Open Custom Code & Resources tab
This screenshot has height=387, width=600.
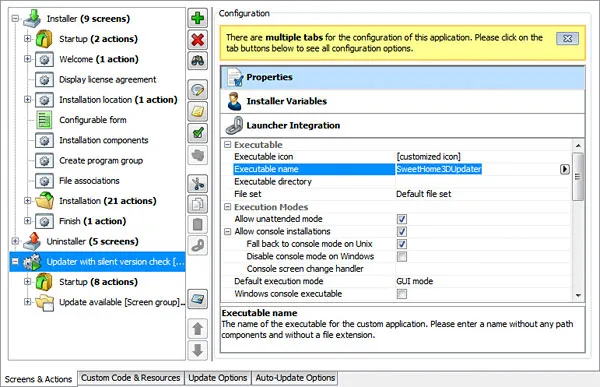pyautogui.click(x=130, y=378)
